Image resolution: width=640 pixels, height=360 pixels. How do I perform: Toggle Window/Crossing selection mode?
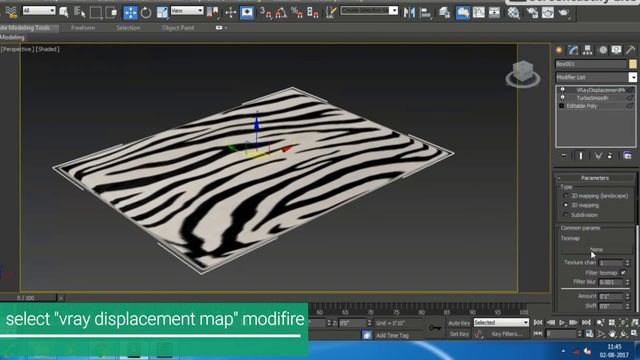(x=111, y=13)
